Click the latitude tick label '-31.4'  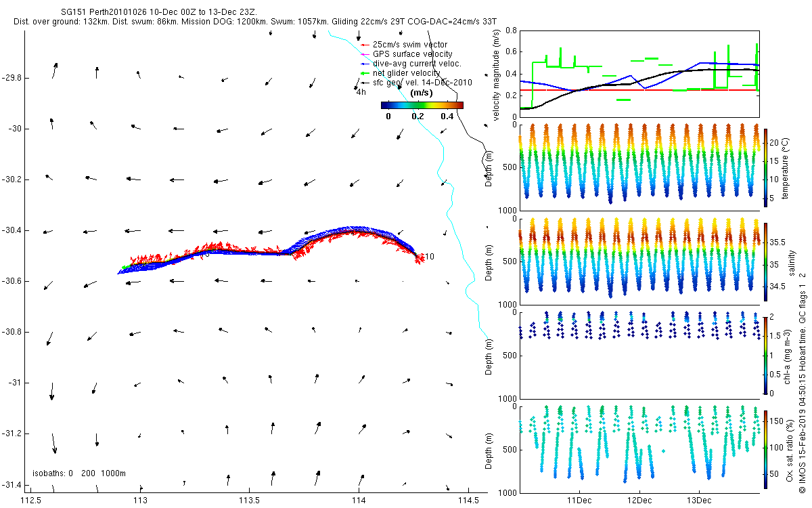click(12, 484)
